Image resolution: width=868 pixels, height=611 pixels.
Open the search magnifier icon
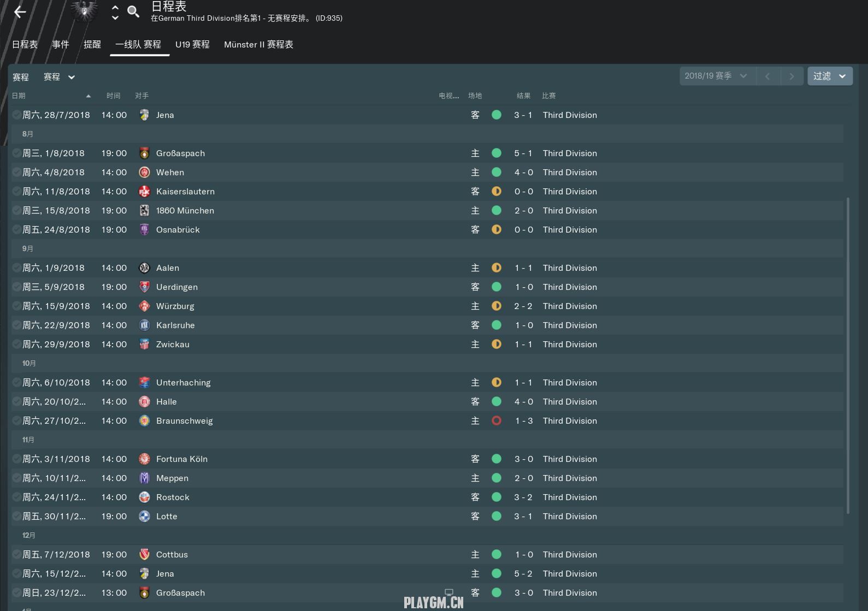(x=133, y=11)
